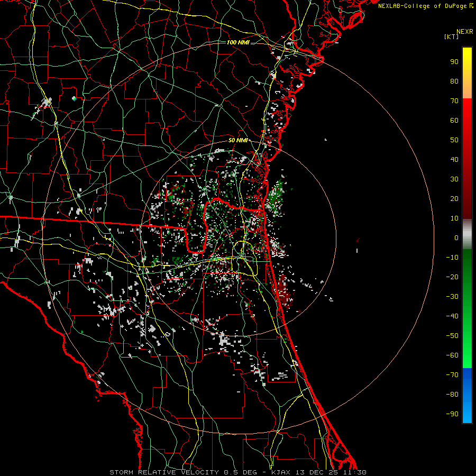Click the -80 value on the color scale
Image resolution: width=476 pixels, height=476 pixels.
(452, 395)
